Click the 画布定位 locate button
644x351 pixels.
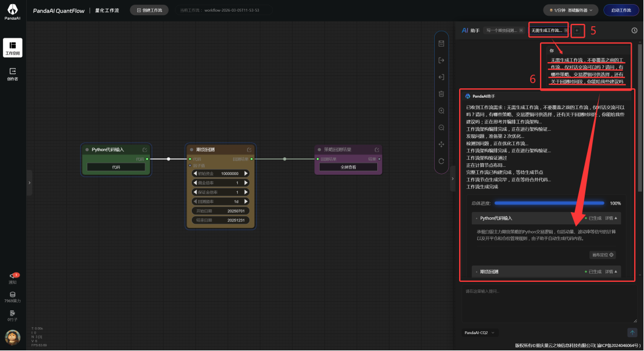pyautogui.click(x=603, y=255)
